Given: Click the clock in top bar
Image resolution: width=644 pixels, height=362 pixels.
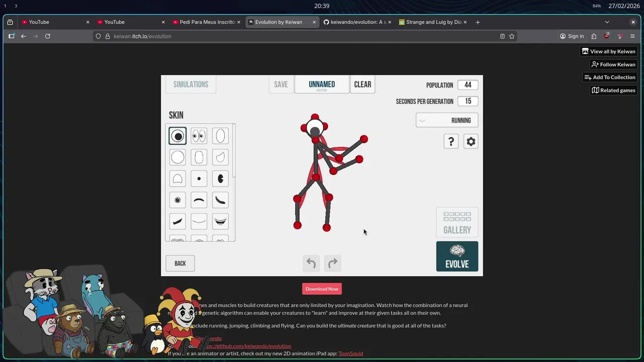Looking at the screenshot, I should pyautogui.click(x=322, y=6).
